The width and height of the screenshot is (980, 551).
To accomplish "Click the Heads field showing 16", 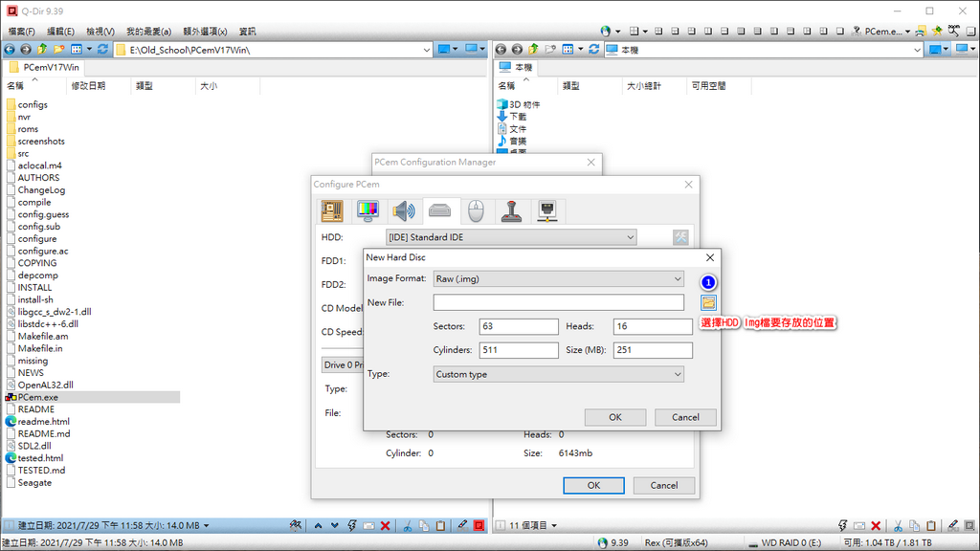I will tap(653, 327).
